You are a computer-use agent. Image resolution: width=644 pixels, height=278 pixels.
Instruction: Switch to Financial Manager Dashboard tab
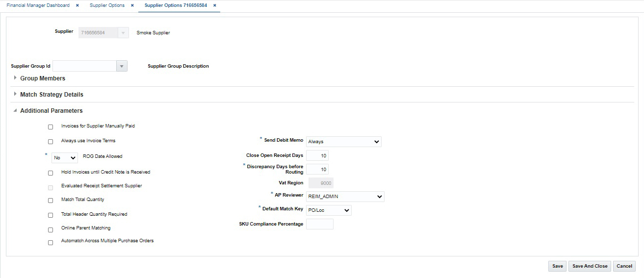[x=38, y=5]
